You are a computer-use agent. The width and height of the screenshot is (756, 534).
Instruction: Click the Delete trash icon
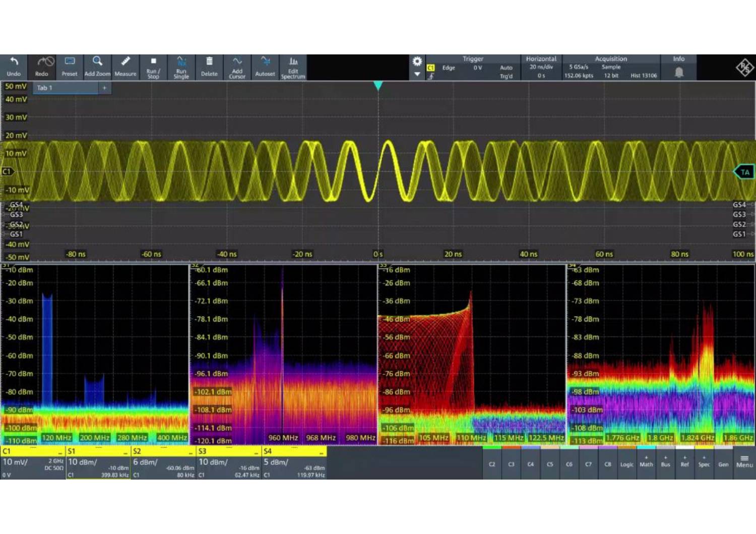coord(209,67)
